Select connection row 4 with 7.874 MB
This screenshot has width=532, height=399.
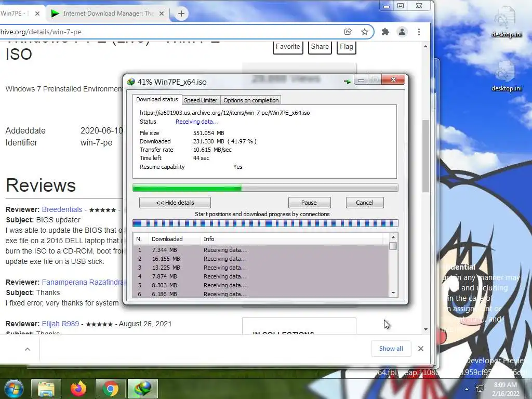point(261,276)
